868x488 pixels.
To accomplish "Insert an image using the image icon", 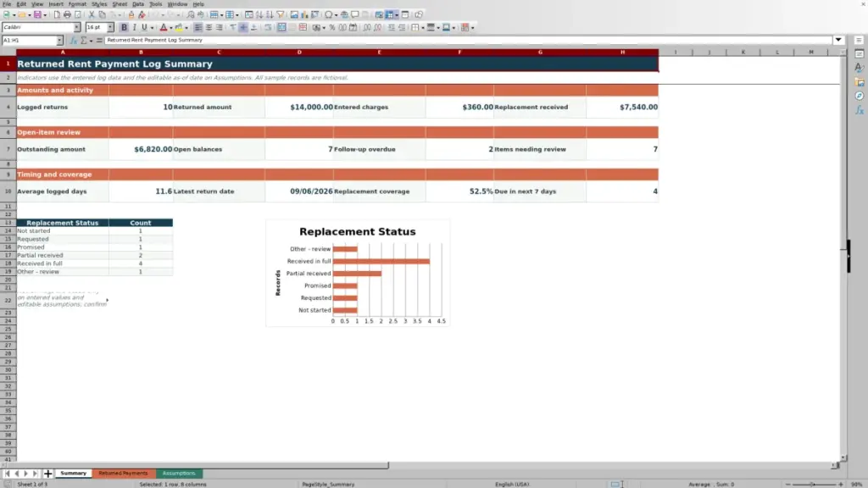I will 294,14.
